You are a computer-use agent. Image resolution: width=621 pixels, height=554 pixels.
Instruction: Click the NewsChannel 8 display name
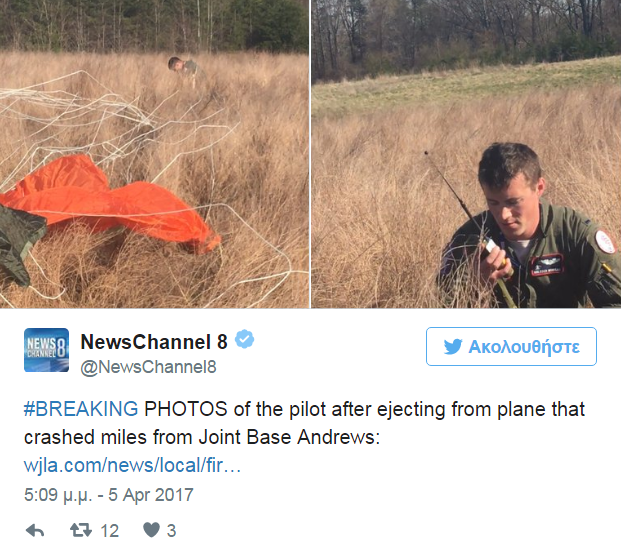point(154,342)
